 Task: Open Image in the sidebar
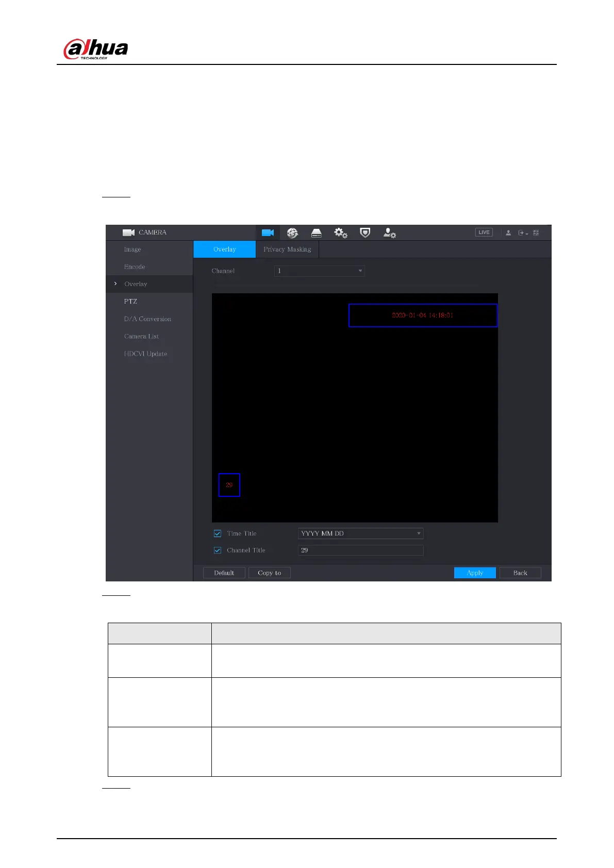(x=132, y=249)
